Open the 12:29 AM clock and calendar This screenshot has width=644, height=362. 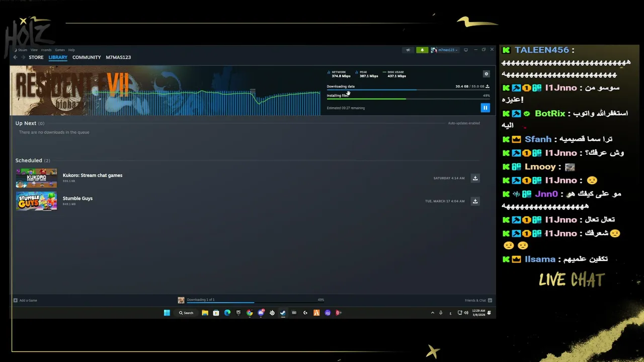point(478,313)
